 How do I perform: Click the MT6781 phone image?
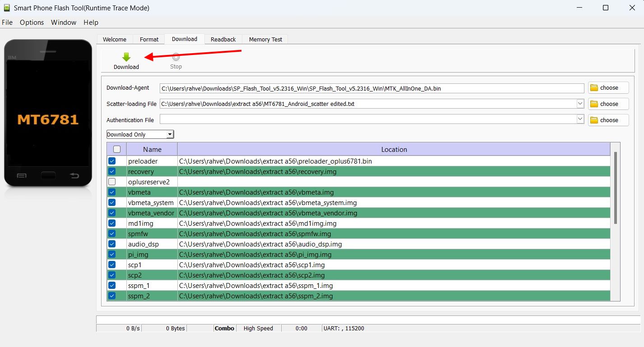[48, 113]
